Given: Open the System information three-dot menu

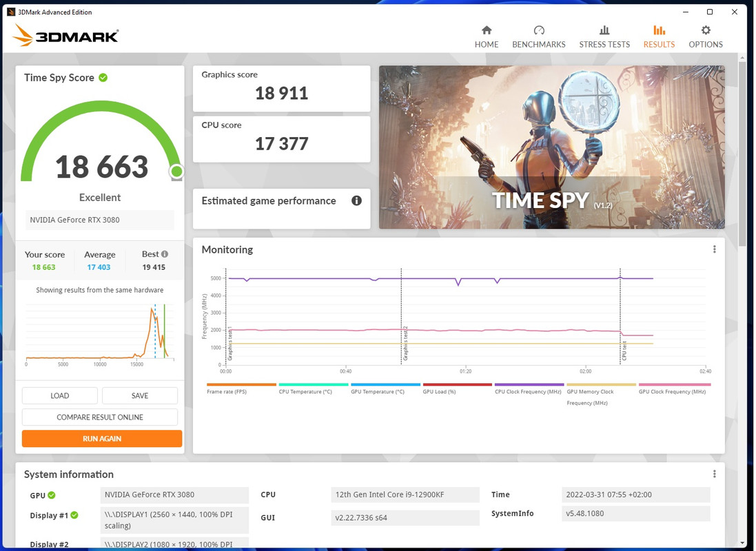Looking at the screenshot, I should 714,474.
